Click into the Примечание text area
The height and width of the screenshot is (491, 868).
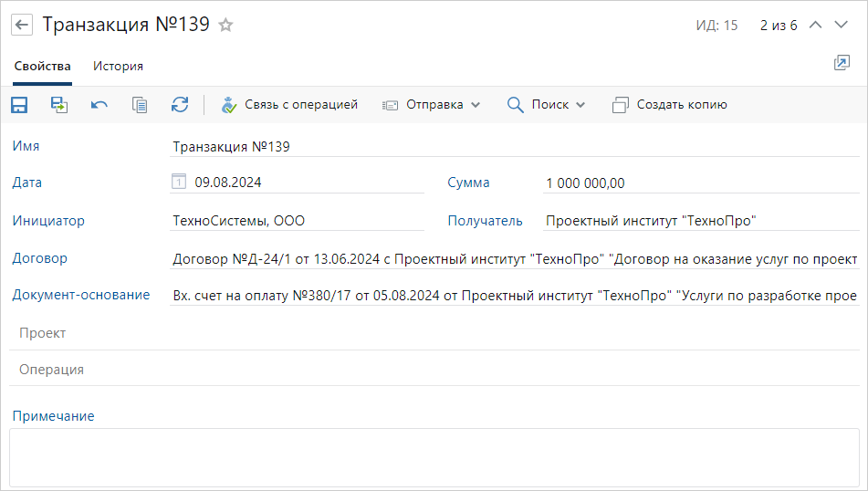pos(434,457)
